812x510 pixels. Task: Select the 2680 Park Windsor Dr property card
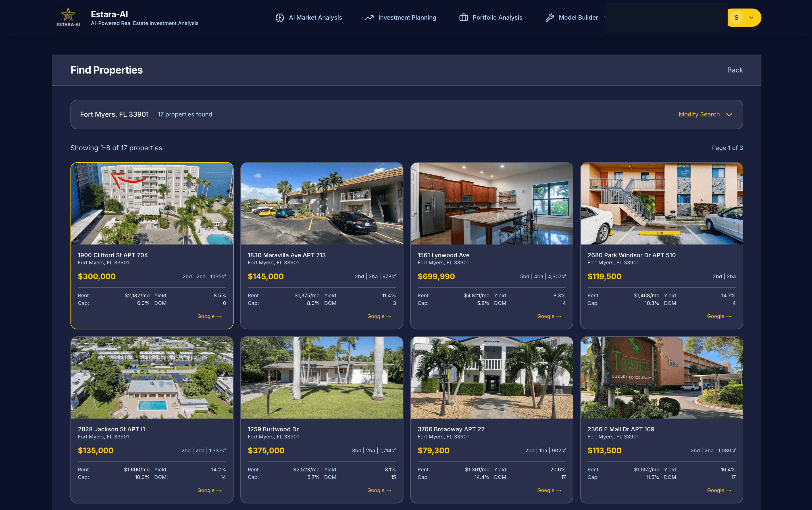(x=661, y=245)
